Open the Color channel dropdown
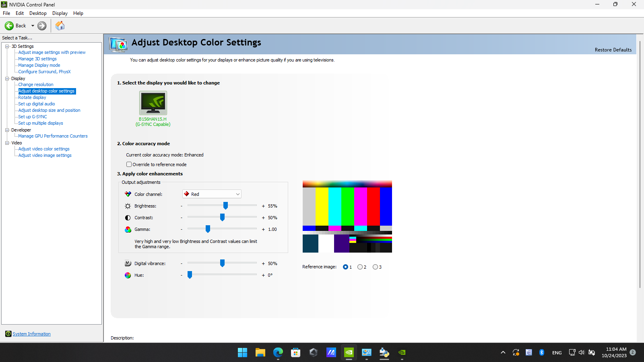 point(212,194)
